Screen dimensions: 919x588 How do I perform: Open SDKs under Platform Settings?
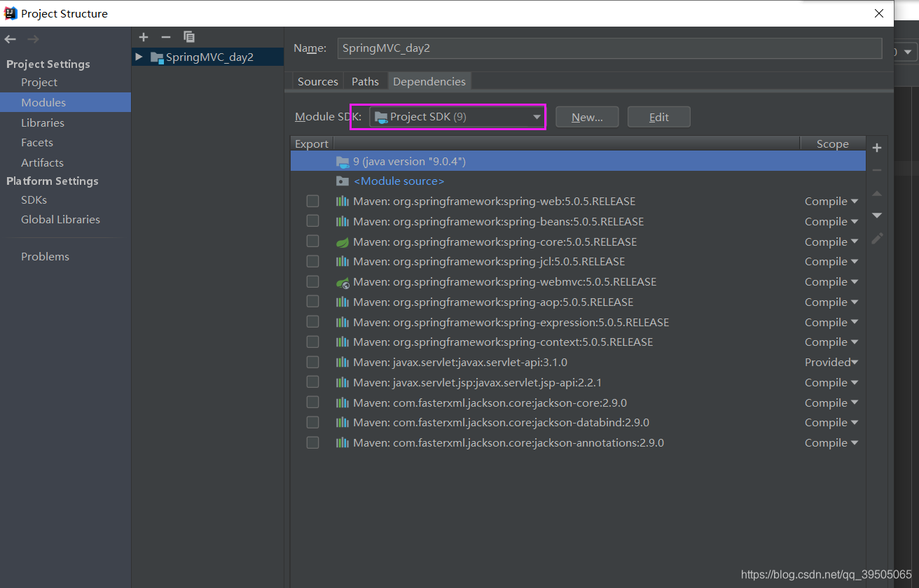pos(34,200)
